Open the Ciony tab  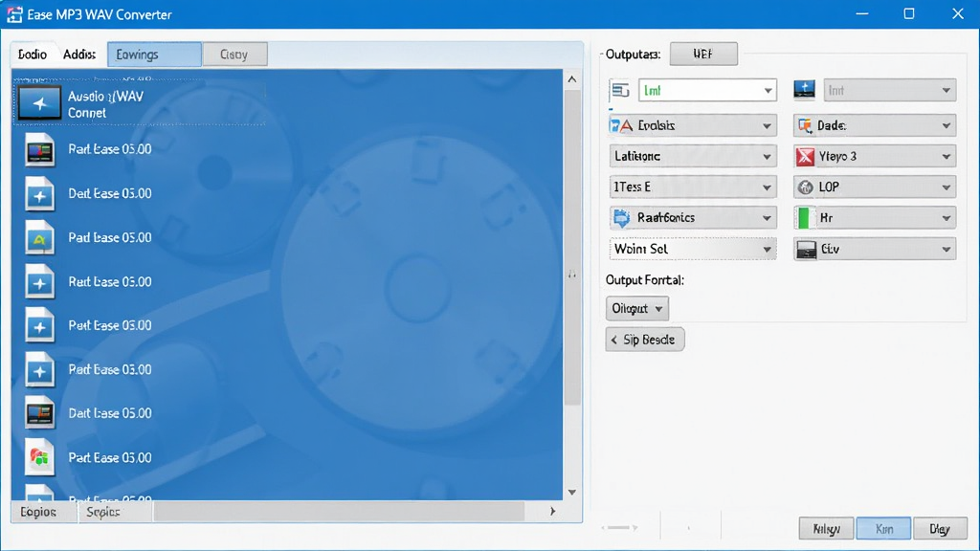tap(235, 55)
